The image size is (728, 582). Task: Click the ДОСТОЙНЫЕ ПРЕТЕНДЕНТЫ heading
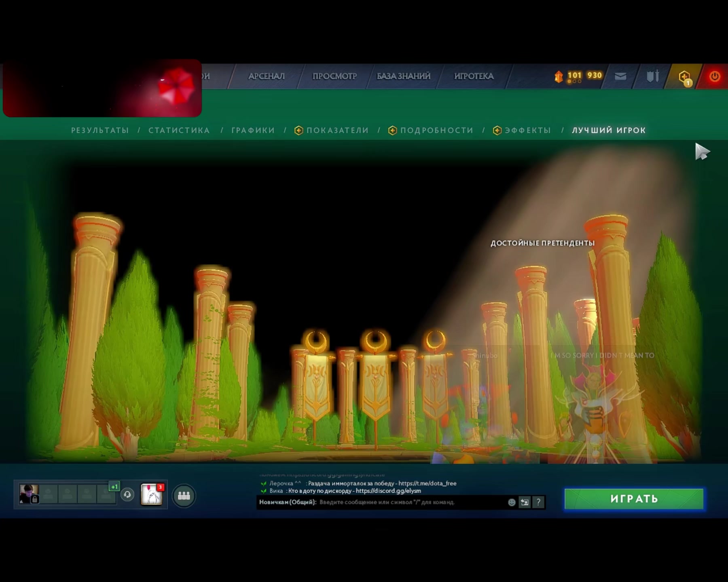pyautogui.click(x=543, y=243)
